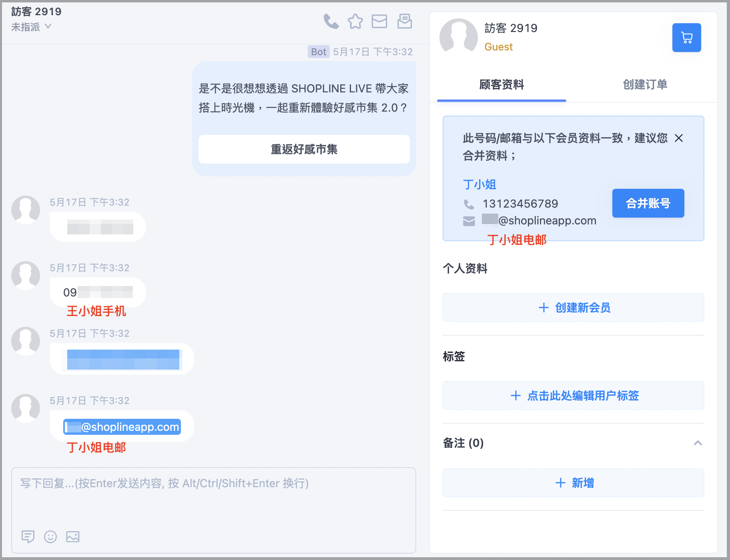
Task: Click the open-mail archive icon in header
Action: [x=404, y=21]
